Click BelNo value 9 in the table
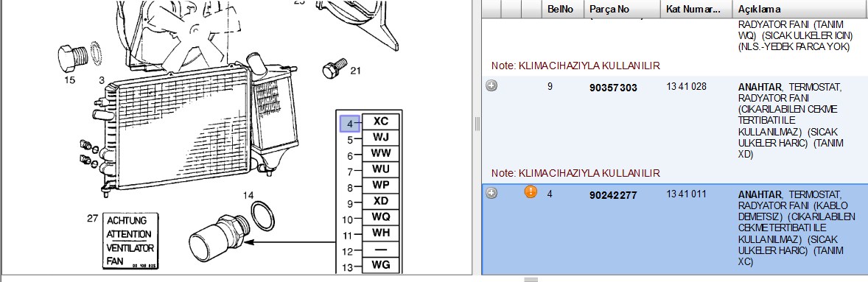The image size is (868, 282). [x=550, y=87]
